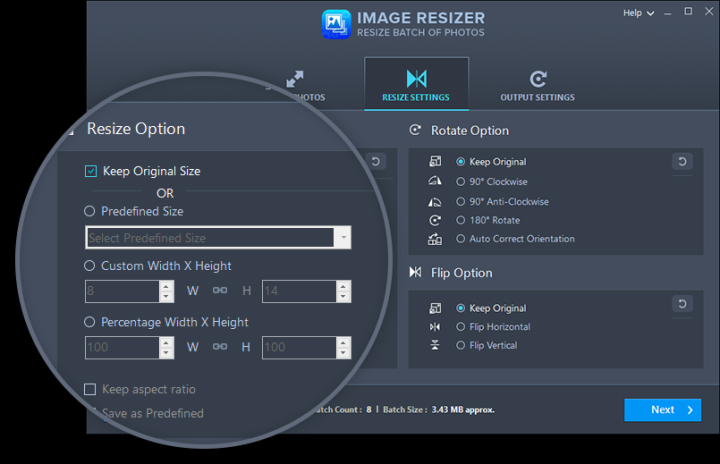Click the Rotate Option header icon

(x=415, y=130)
